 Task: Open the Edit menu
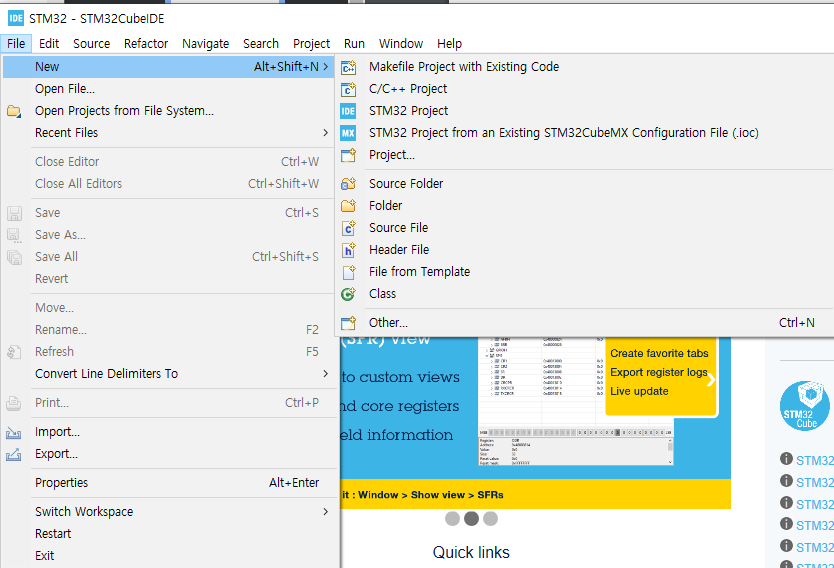pos(49,44)
